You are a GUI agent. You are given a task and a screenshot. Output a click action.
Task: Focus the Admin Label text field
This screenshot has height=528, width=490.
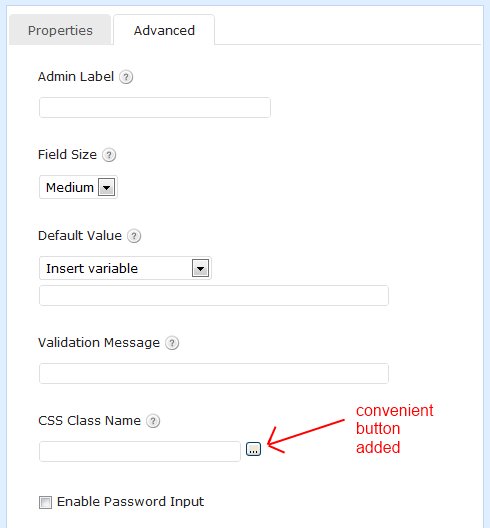[x=155, y=107]
